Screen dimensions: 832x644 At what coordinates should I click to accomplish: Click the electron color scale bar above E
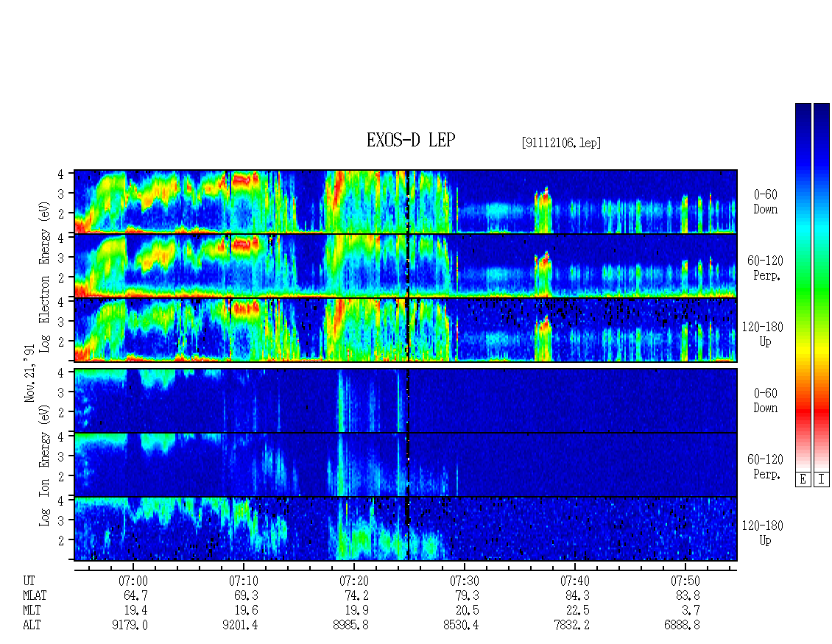(x=803, y=287)
